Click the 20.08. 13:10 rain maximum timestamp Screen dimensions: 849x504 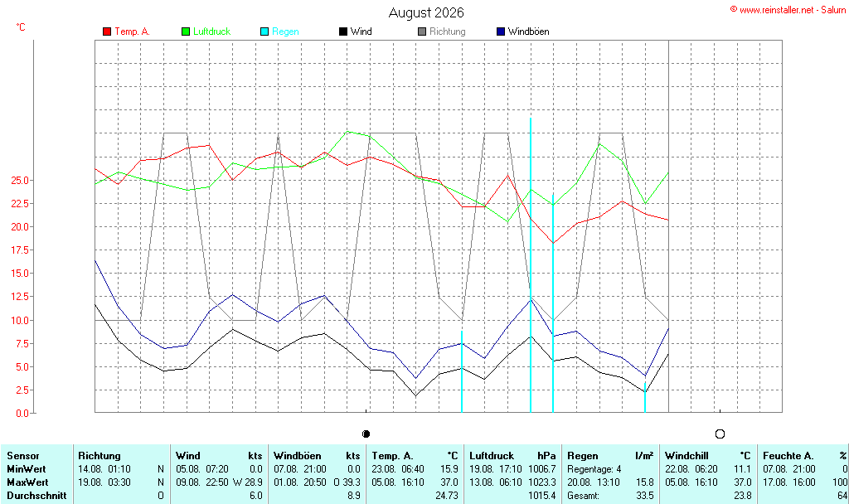click(594, 482)
